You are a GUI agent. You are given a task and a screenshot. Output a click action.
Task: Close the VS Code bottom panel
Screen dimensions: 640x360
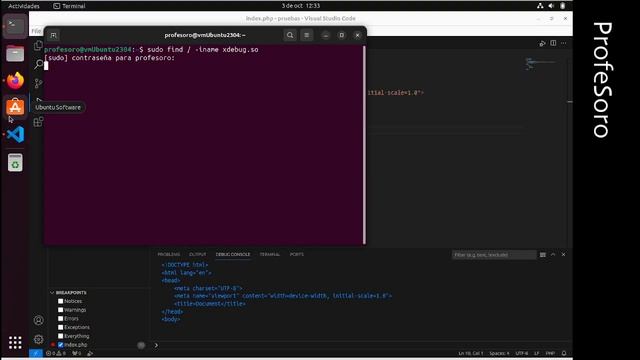[x=563, y=255]
